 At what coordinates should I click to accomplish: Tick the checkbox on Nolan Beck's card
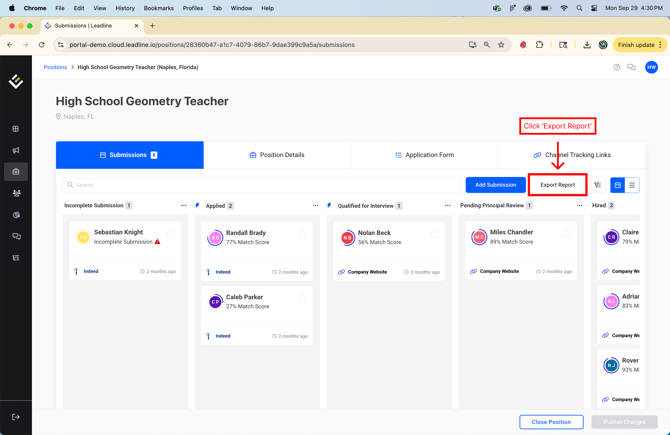[434, 235]
